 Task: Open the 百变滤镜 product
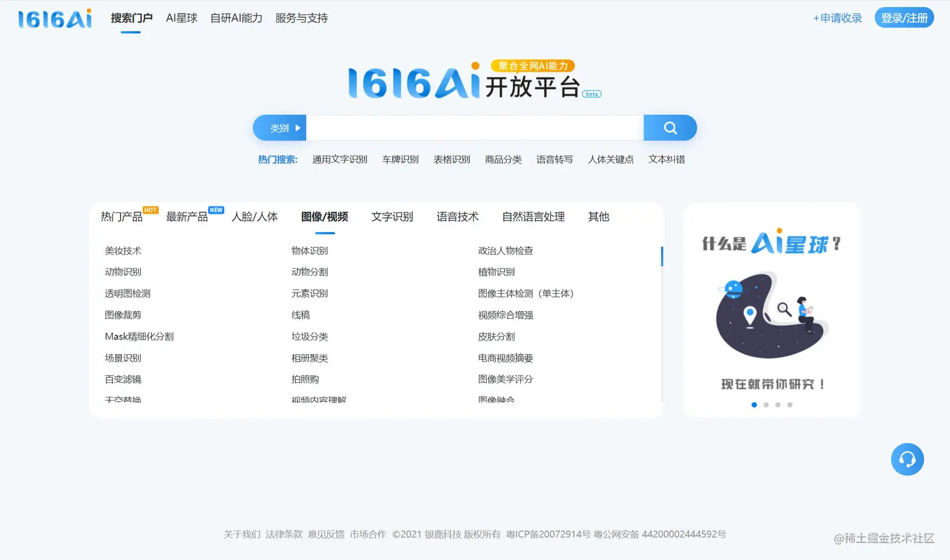pos(123,379)
